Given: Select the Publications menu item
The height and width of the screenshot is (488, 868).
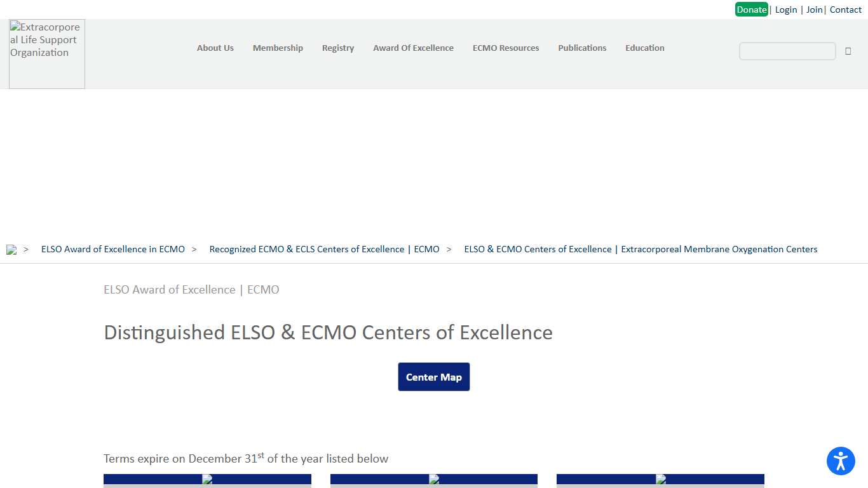Looking at the screenshot, I should point(582,48).
